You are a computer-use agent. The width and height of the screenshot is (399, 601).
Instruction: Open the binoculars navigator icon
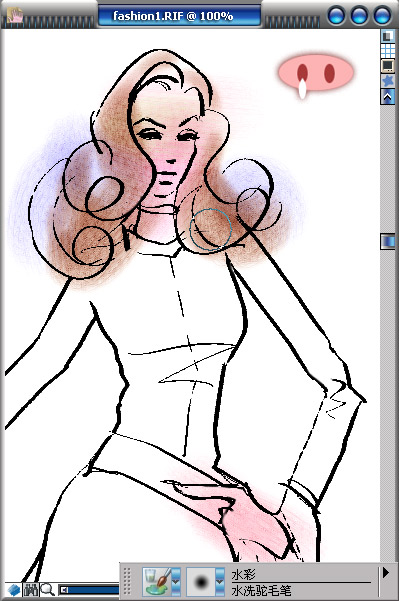(x=31, y=590)
